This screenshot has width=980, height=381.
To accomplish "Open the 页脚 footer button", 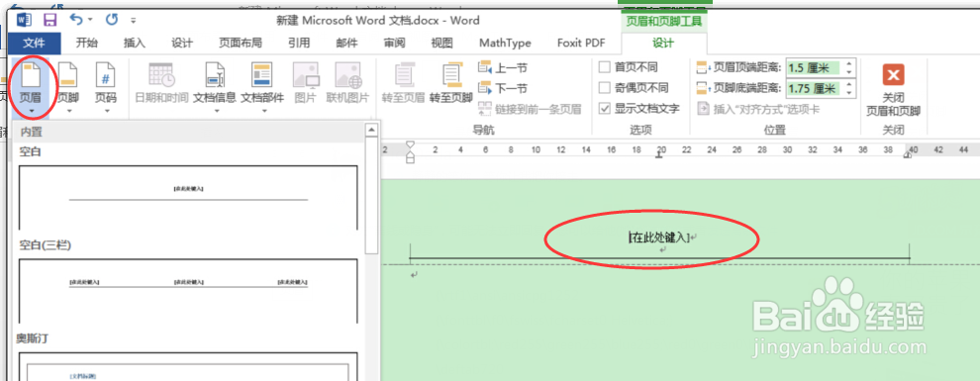I will [x=68, y=87].
